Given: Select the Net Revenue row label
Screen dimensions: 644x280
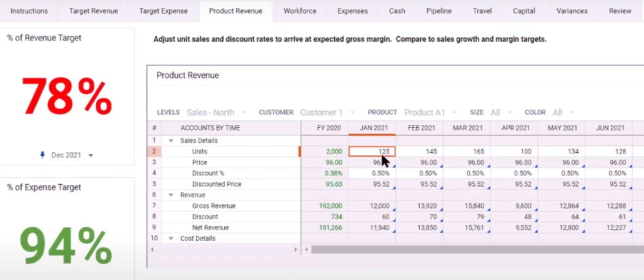Looking at the screenshot, I should point(211,227).
